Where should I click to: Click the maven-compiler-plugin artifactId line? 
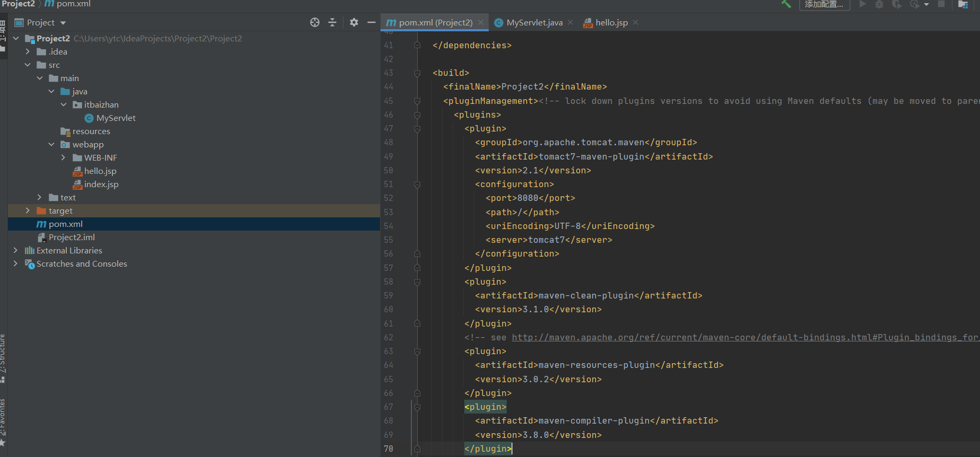[x=596, y=420]
